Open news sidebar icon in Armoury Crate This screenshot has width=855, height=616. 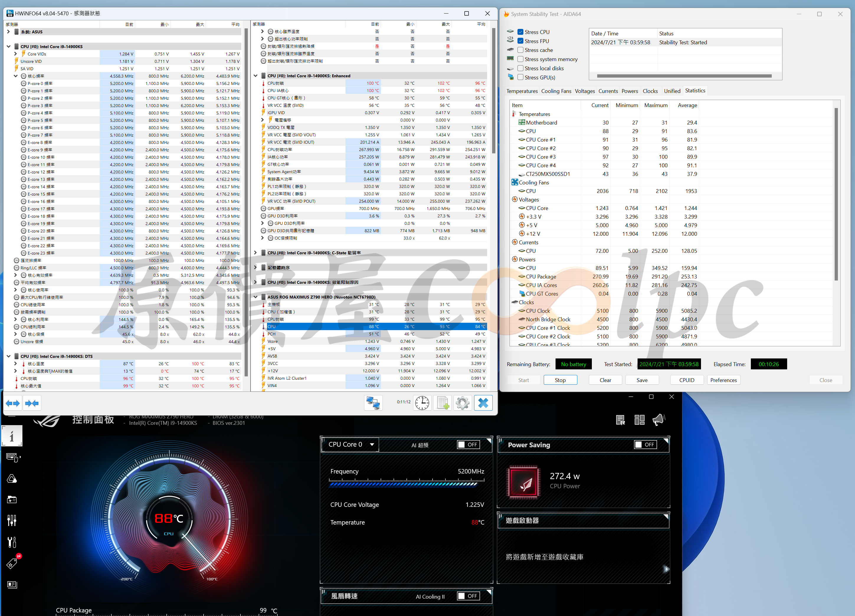coord(12,585)
